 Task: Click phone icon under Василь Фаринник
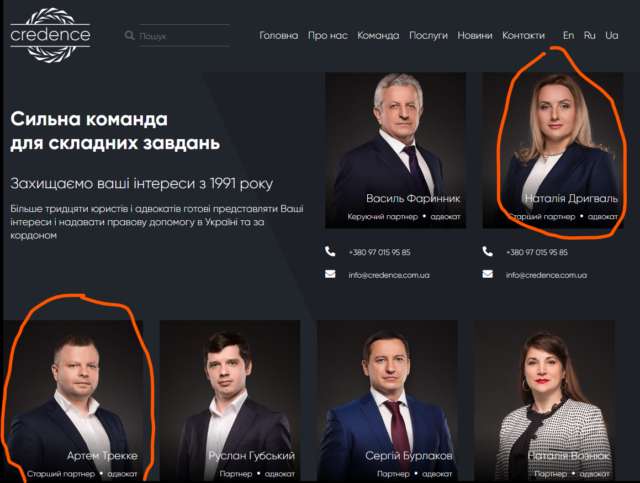(x=330, y=252)
